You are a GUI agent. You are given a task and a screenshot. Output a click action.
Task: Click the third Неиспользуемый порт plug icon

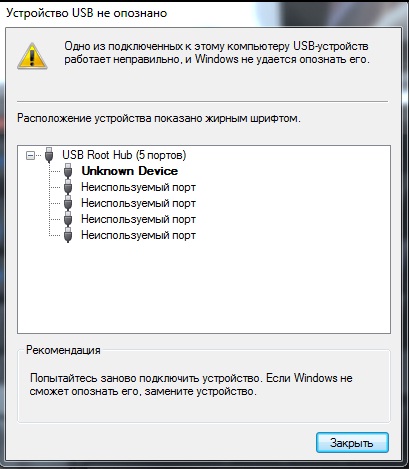[68, 219]
